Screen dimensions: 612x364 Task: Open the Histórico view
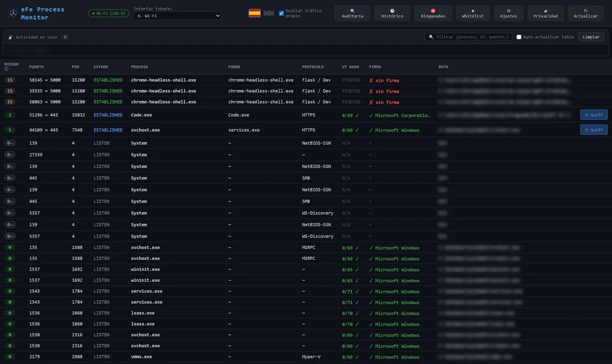(x=392, y=13)
